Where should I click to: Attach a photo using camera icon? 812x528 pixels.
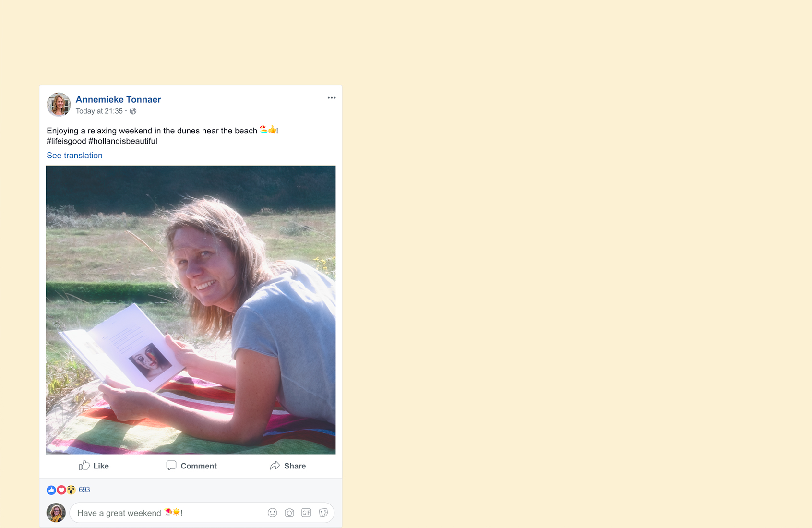point(289,513)
